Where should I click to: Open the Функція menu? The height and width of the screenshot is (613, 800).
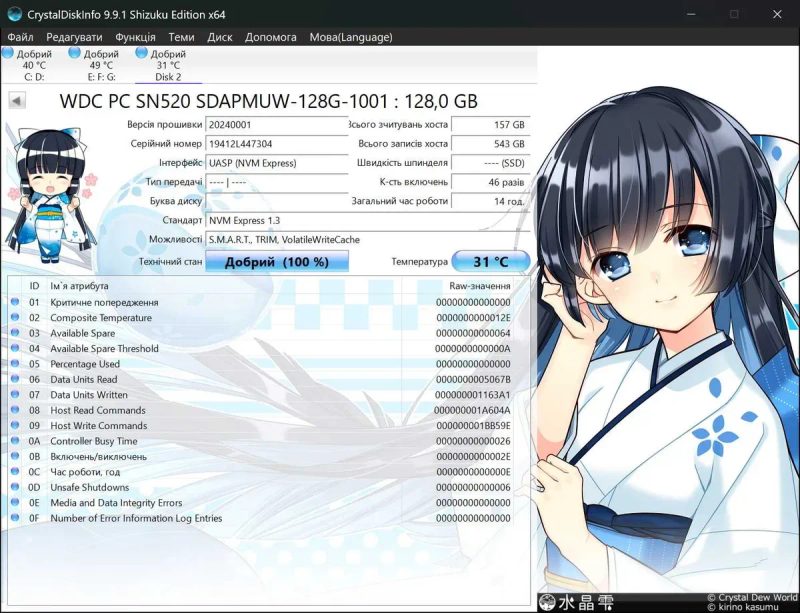click(135, 37)
